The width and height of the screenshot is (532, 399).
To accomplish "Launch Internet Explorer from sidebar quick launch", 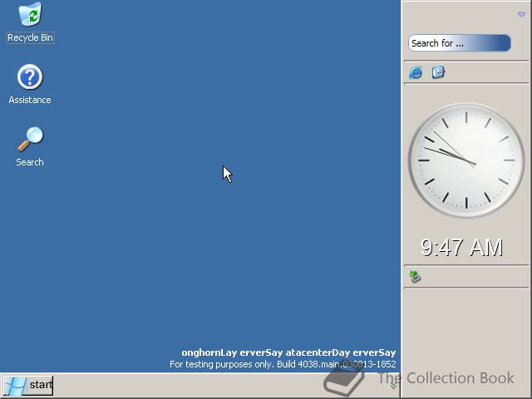I will (x=416, y=72).
